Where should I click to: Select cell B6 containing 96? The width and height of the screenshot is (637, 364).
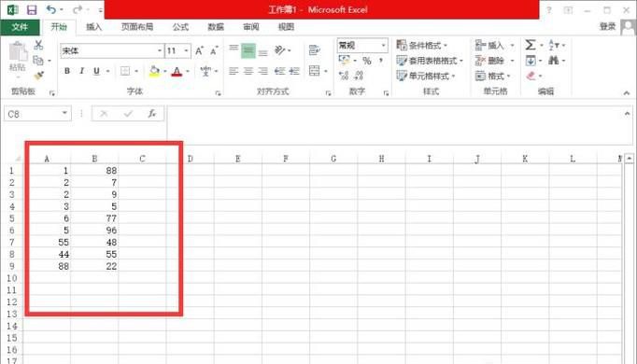click(x=94, y=231)
